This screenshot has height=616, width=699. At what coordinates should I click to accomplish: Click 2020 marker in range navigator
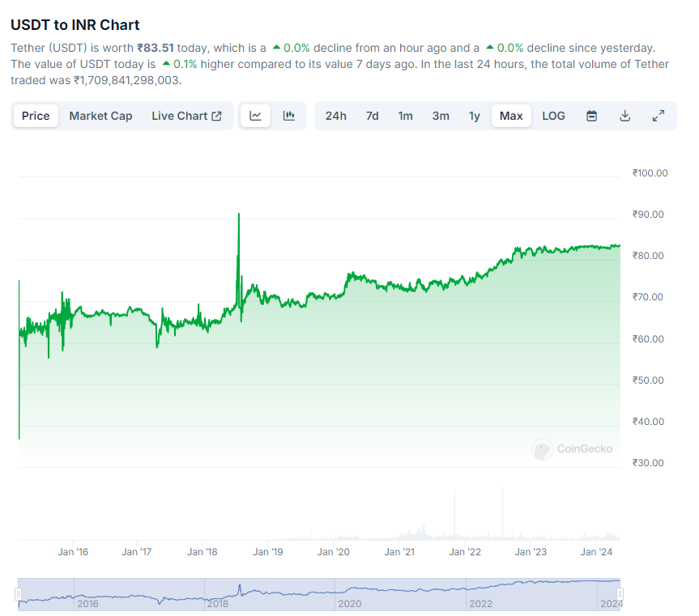click(x=350, y=604)
